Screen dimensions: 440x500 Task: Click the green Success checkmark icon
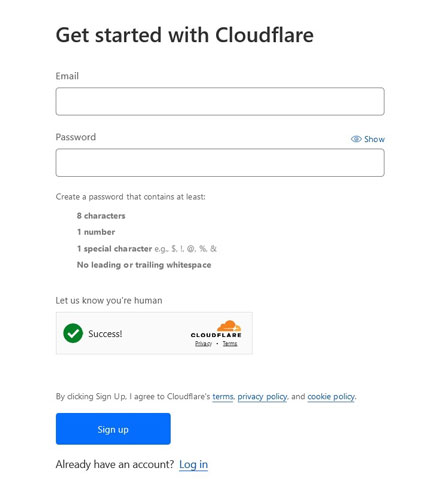pyautogui.click(x=73, y=333)
